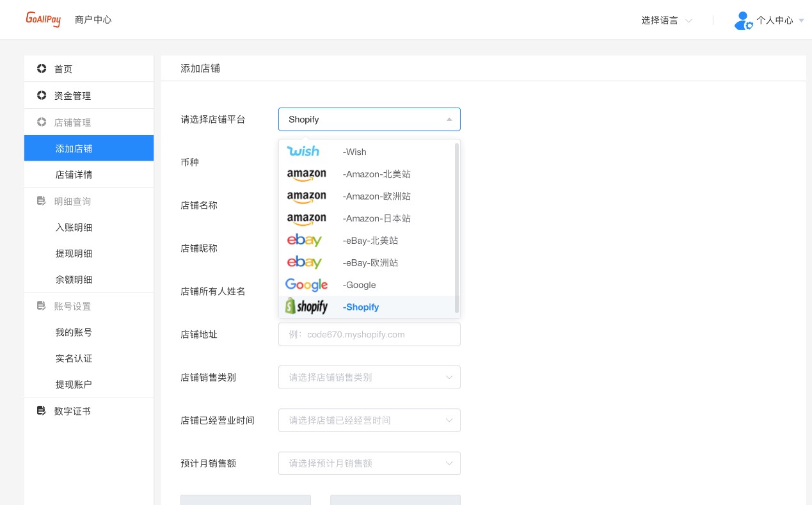Collapse the store platform Shopify dropdown
Screen dimensions: 812x505
(x=369, y=119)
